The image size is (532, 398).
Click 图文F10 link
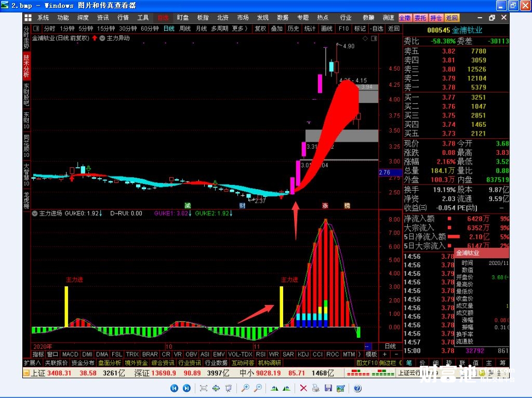tap(367, 363)
